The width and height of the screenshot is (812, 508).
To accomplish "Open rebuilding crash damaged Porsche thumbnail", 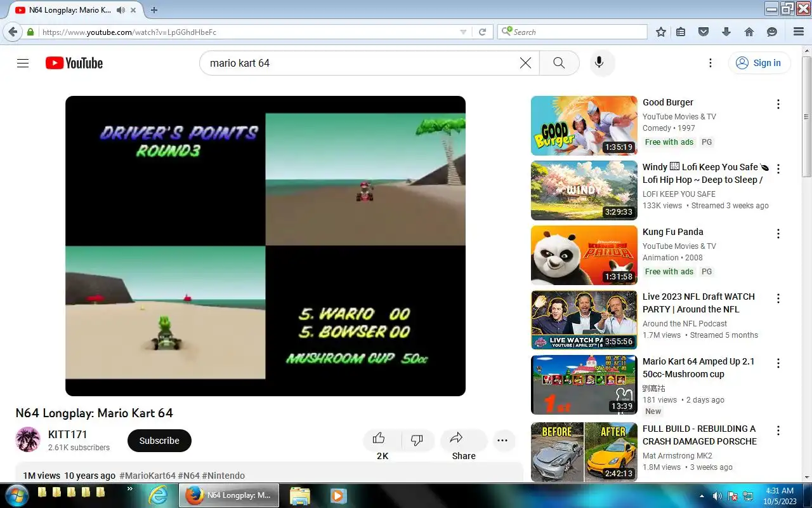I will pyautogui.click(x=584, y=452).
